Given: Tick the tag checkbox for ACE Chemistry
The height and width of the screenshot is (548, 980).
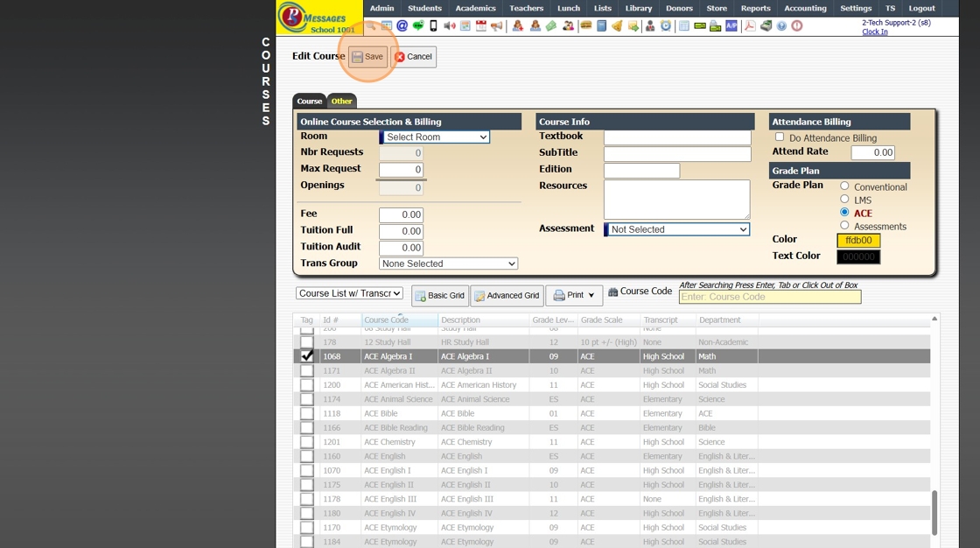Looking at the screenshot, I should 306,442.
